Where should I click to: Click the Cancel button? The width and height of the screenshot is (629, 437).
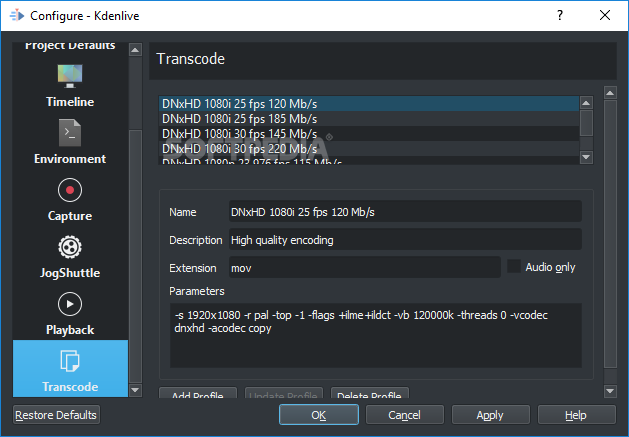tap(404, 415)
